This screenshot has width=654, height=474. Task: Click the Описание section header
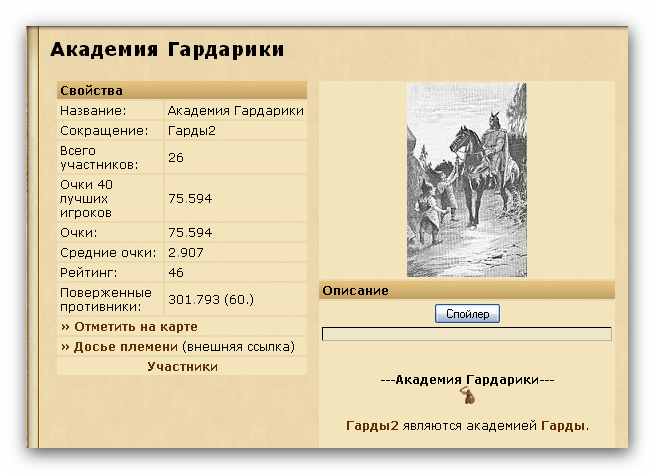point(467,290)
